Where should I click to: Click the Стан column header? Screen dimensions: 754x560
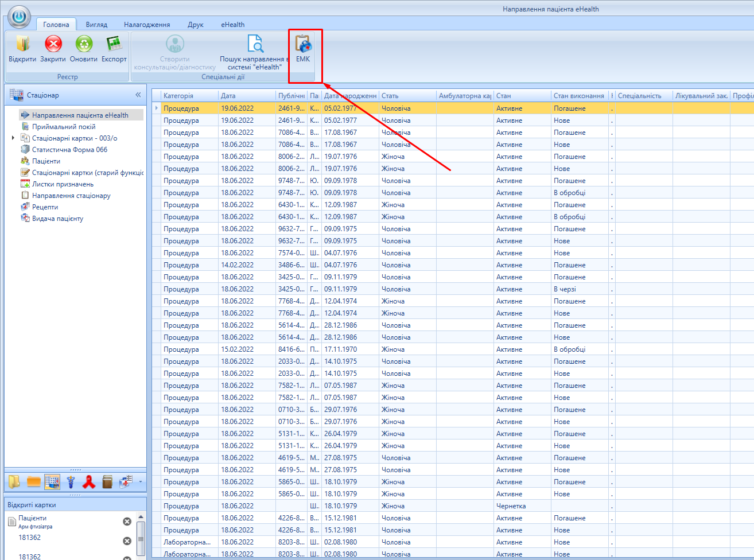(522, 96)
